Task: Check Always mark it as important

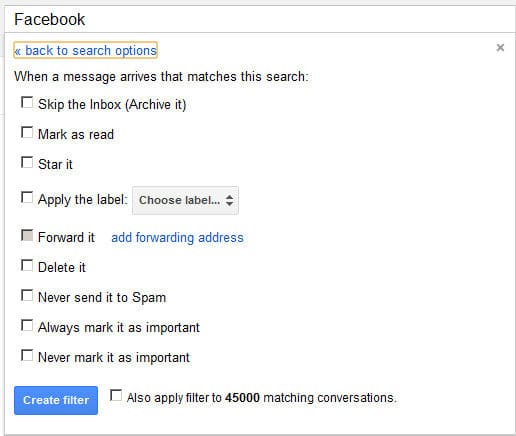Action: coord(27,325)
